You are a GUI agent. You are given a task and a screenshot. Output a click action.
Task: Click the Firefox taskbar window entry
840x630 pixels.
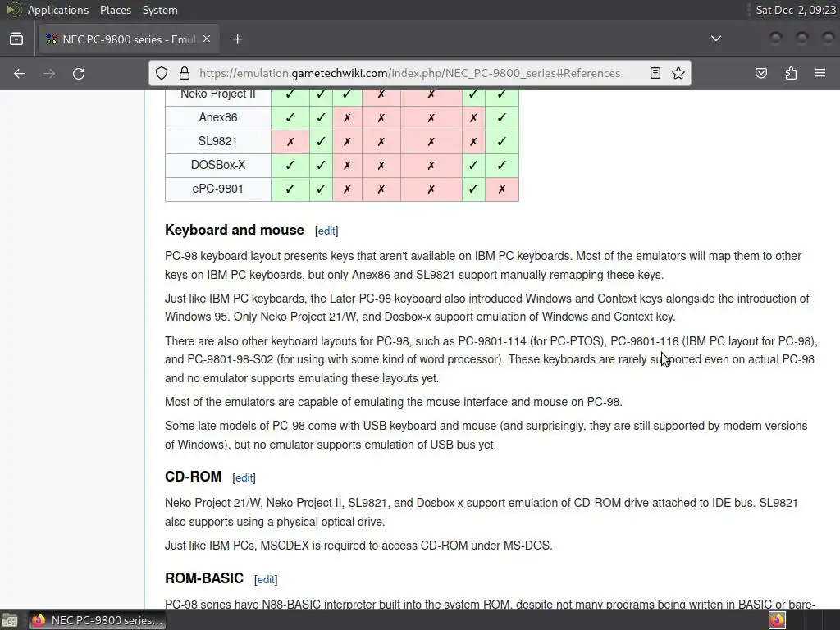pos(98,620)
